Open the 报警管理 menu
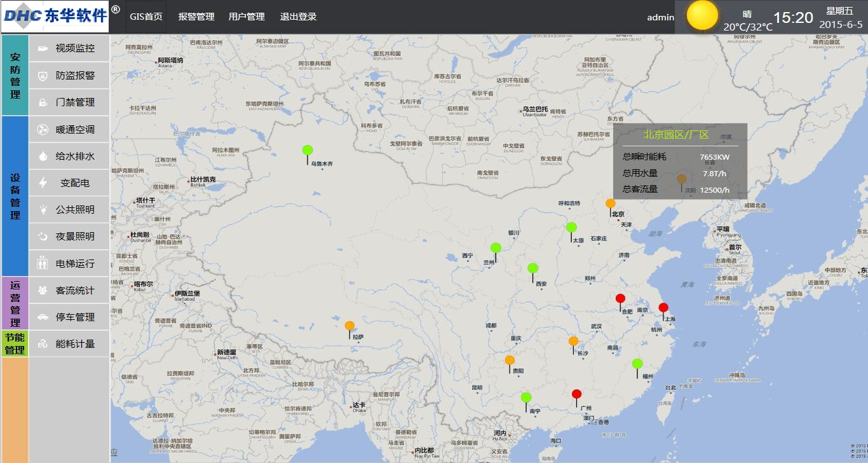The image size is (868, 463). pyautogui.click(x=196, y=17)
